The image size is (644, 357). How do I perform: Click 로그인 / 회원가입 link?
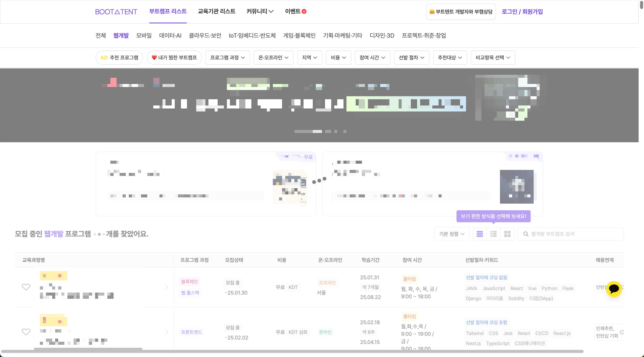point(522,12)
